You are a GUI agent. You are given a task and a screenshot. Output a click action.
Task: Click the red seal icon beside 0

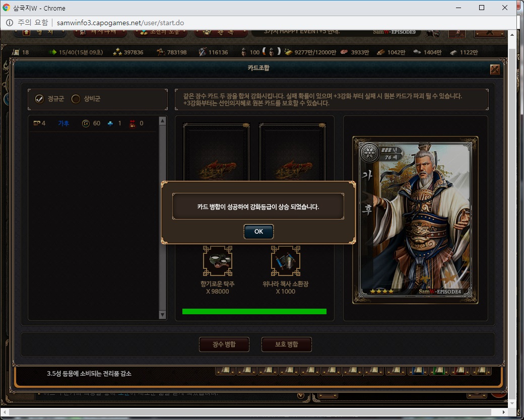pyautogui.click(x=133, y=123)
